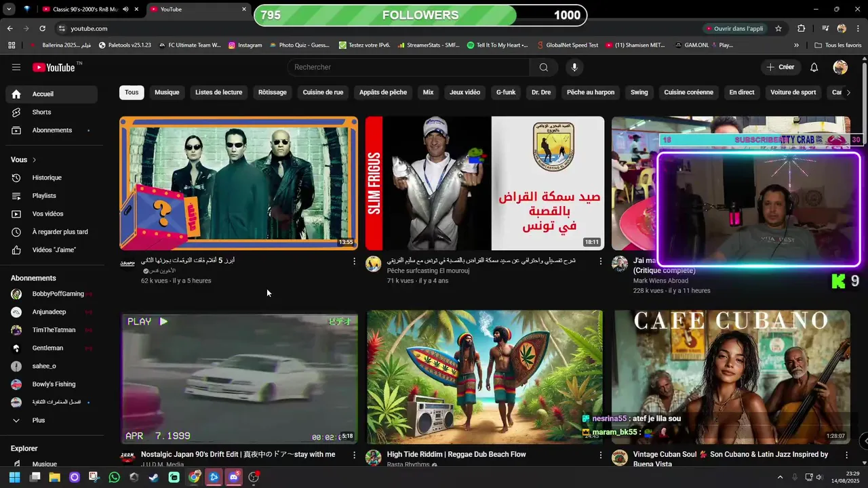868x488 pixels.
Task: Open Playlists in the sidebar
Action: click(x=52, y=196)
